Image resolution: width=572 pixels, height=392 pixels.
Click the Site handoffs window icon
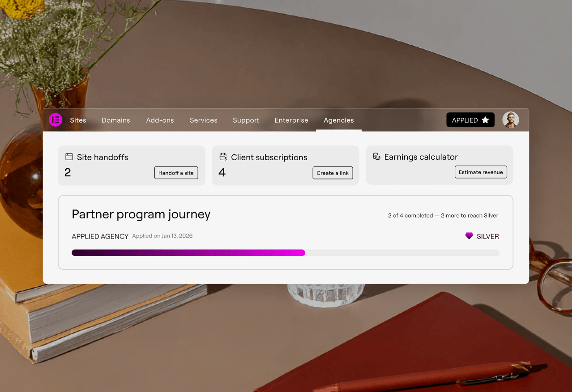[69, 157]
